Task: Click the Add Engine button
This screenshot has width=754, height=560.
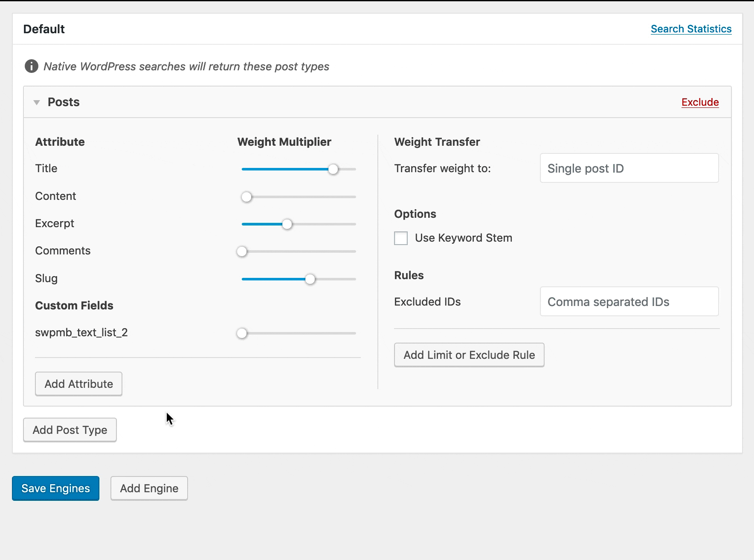Action: point(149,488)
